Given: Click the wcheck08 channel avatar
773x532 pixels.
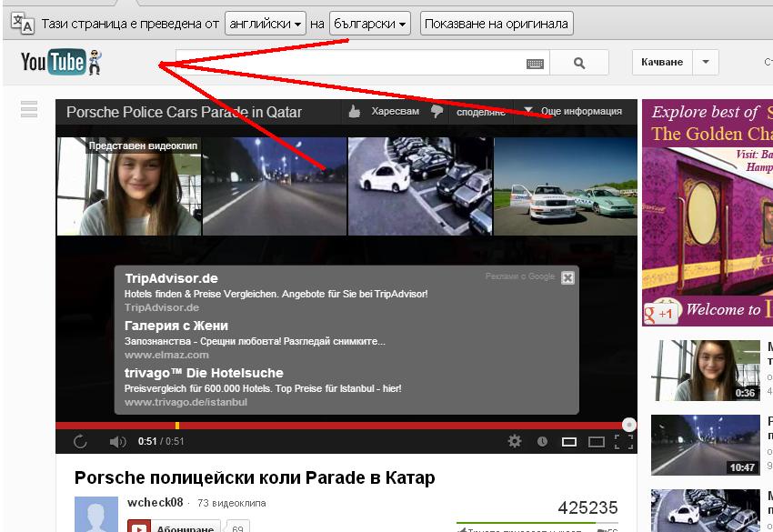Looking at the screenshot, I should tap(96, 514).
